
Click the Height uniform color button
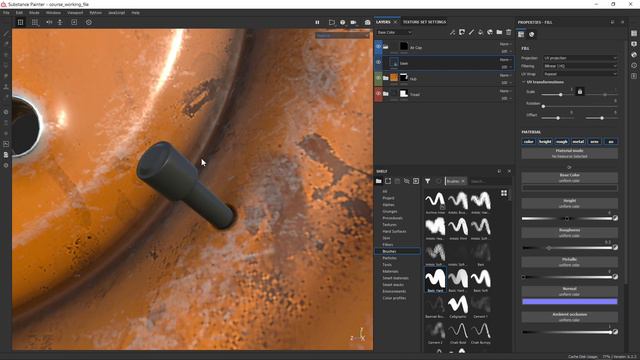pos(569,203)
